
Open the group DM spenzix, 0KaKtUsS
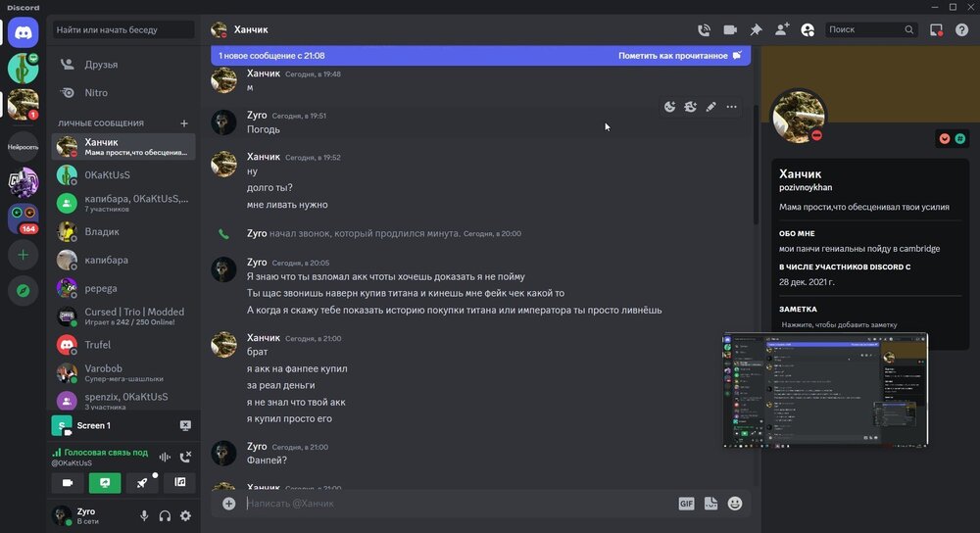123,401
